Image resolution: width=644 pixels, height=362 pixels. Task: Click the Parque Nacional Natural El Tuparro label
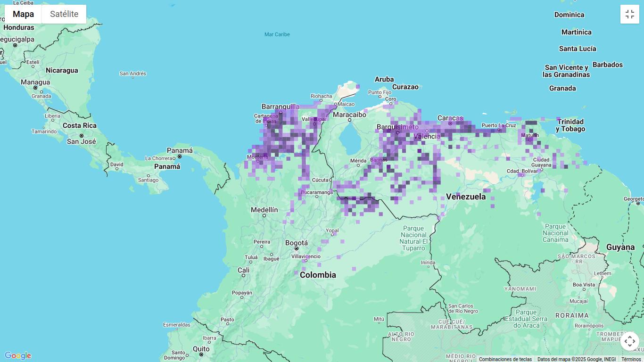coord(413,238)
